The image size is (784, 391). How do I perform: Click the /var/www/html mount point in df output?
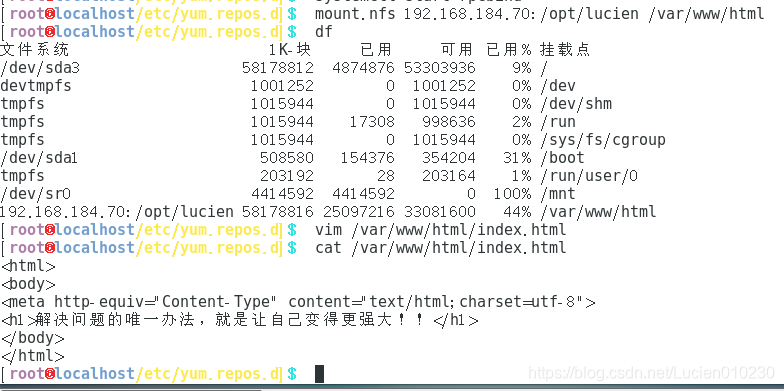pyautogui.click(x=598, y=212)
